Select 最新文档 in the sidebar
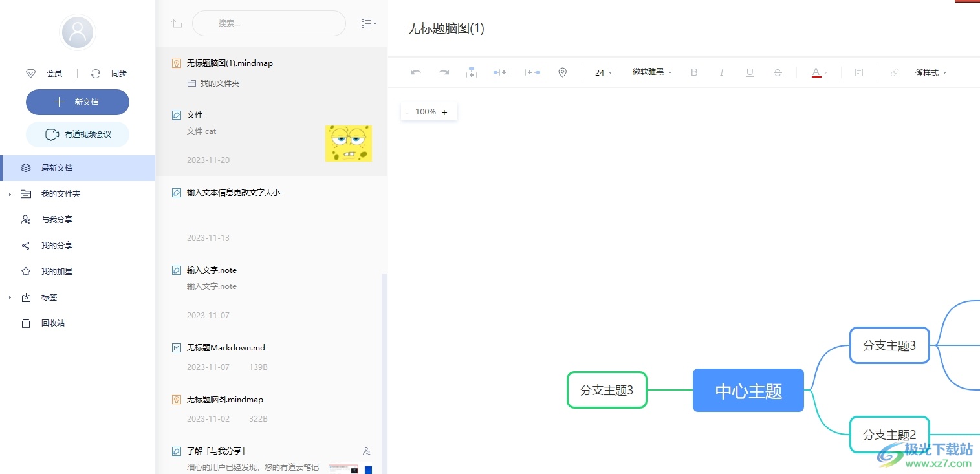 tap(78, 168)
